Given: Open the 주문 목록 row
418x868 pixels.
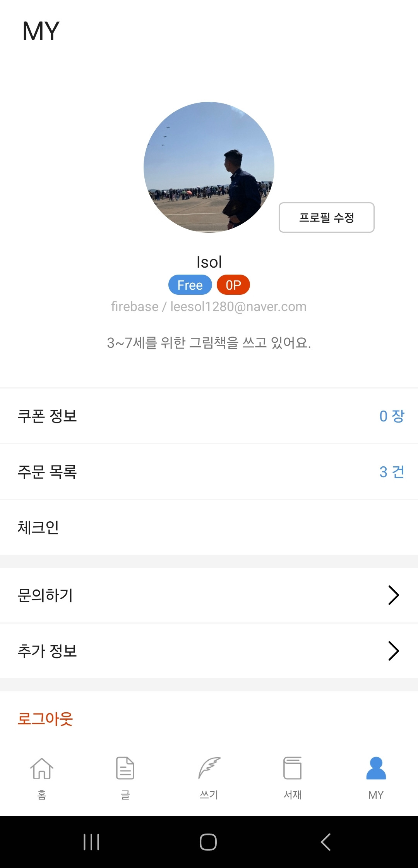Looking at the screenshot, I should click(209, 472).
